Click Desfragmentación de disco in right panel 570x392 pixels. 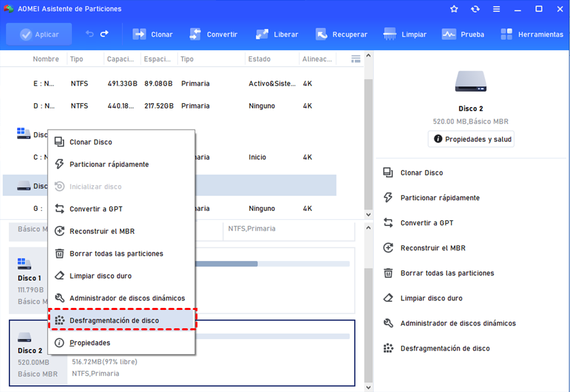click(436, 348)
